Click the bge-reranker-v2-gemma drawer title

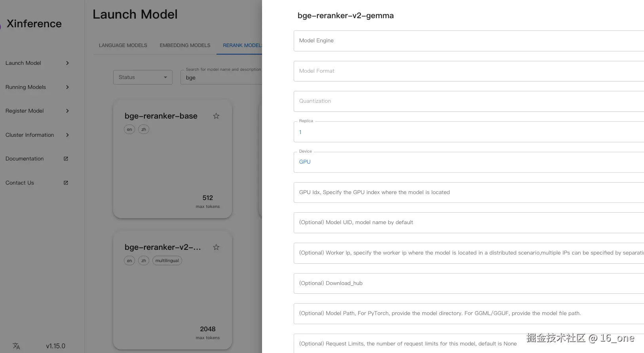[346, 16]
